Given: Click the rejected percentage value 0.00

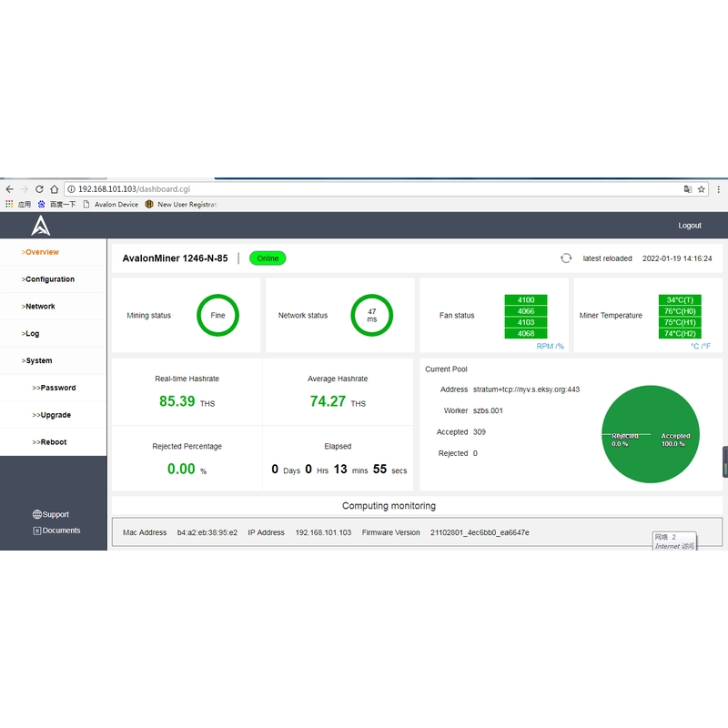Looking at the screenshot, I should coord(181,469).
